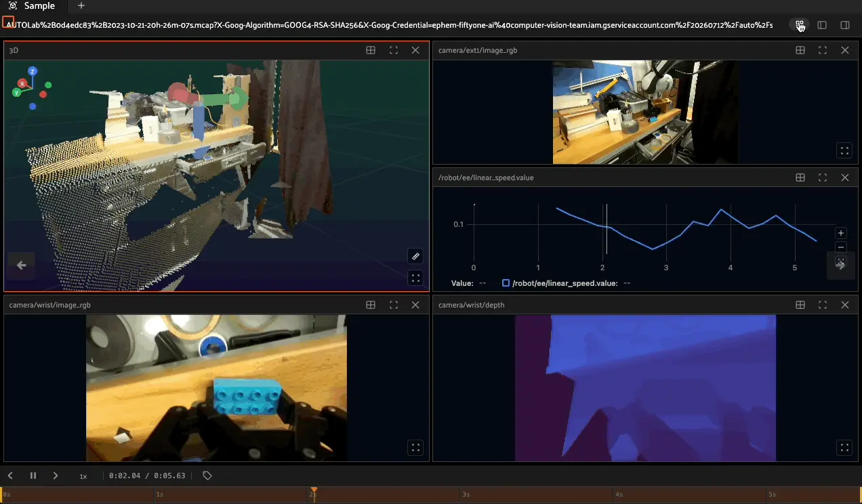The width and height of the screenshot is (862, 504).
Task: Open layout grid icon of camera/ext1/image_rgb panel
Action: pos(800,50)
